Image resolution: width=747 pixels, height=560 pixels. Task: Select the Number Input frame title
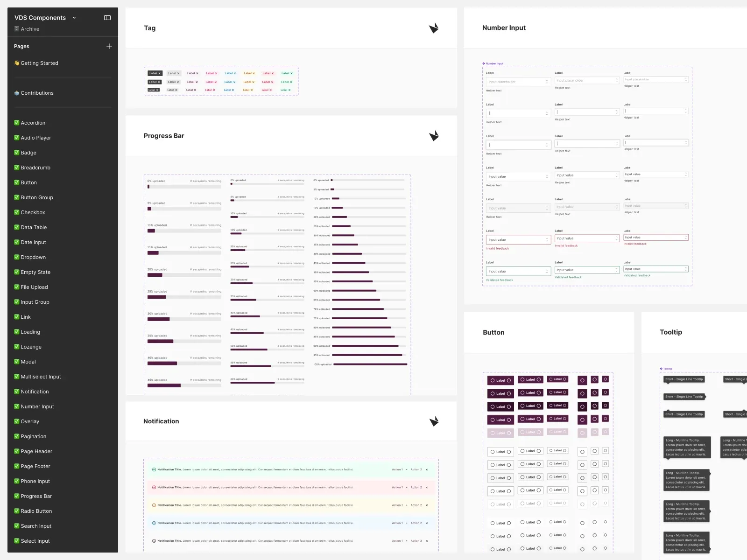coord(504,28)
